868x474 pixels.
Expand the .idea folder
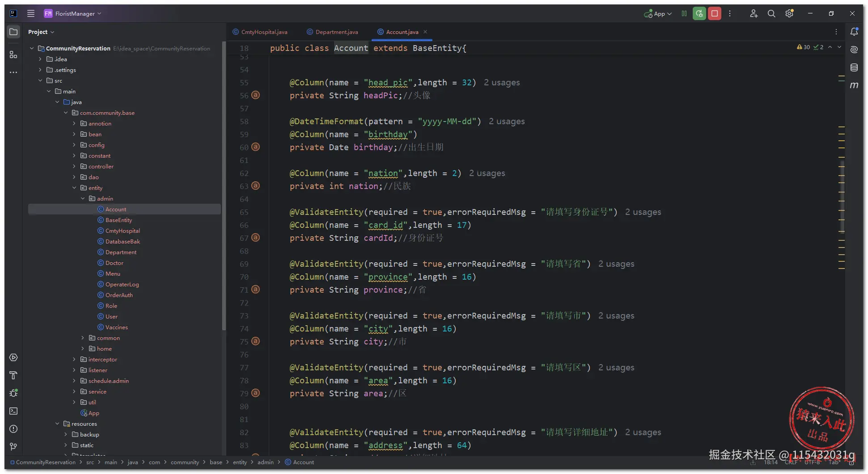[40, 59]
